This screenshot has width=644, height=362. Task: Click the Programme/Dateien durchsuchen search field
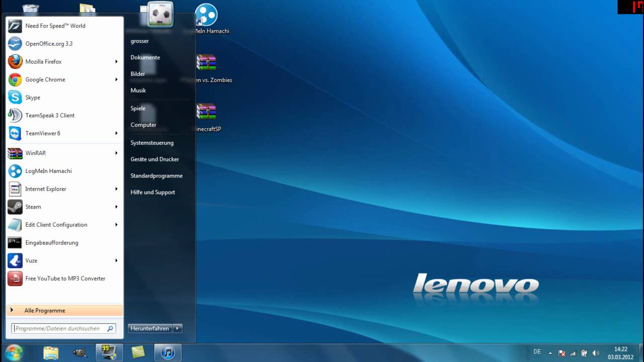point(63,328)
